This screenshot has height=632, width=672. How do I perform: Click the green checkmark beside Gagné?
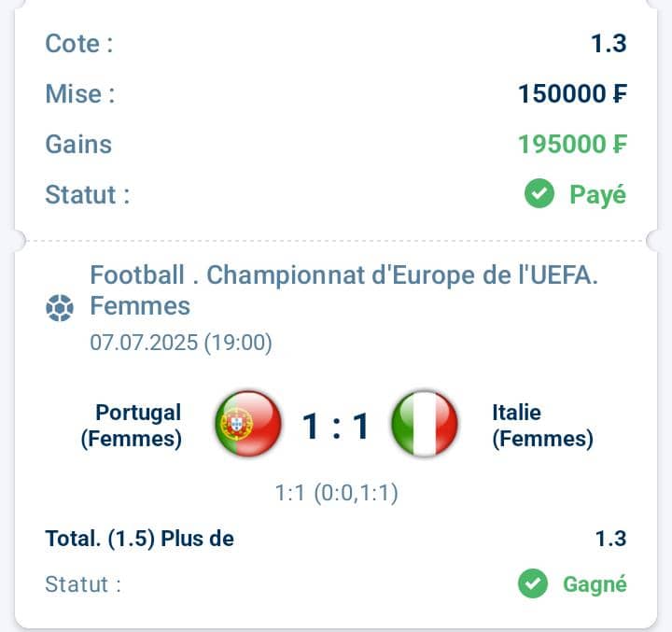(533, 583)
